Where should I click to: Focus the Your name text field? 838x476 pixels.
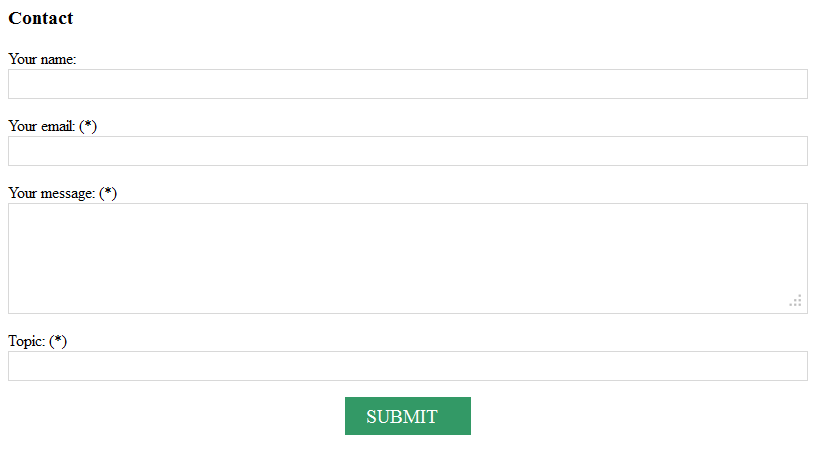click(x=407, y=84)
